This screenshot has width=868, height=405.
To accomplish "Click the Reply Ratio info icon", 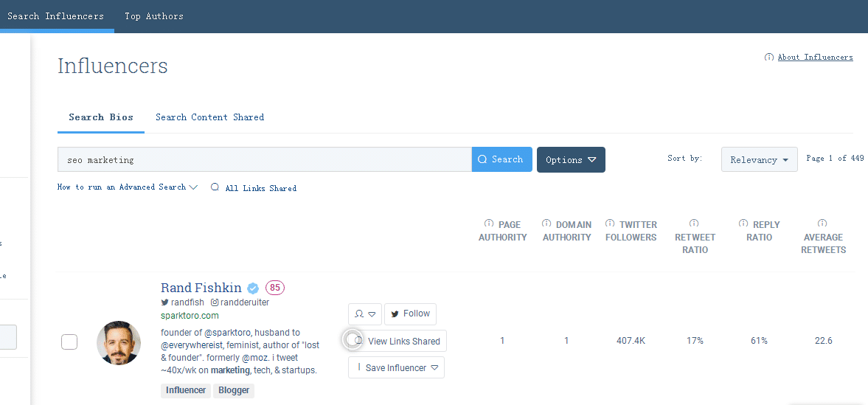I will click(743, 224).
